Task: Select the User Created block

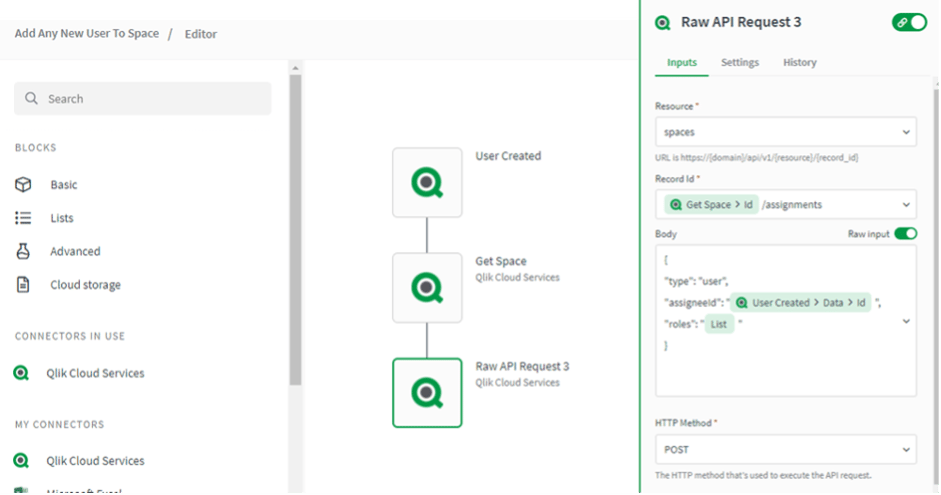Action: (x=427, y=182)
